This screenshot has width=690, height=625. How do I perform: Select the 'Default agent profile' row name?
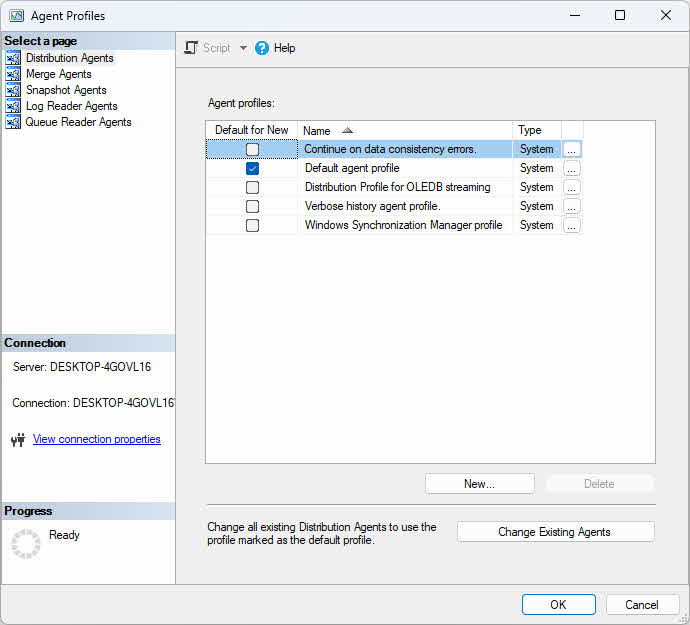(352, 168)
